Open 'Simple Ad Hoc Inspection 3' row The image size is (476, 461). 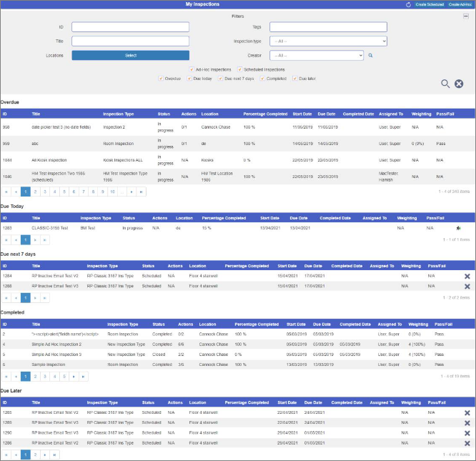click(238, 355)
